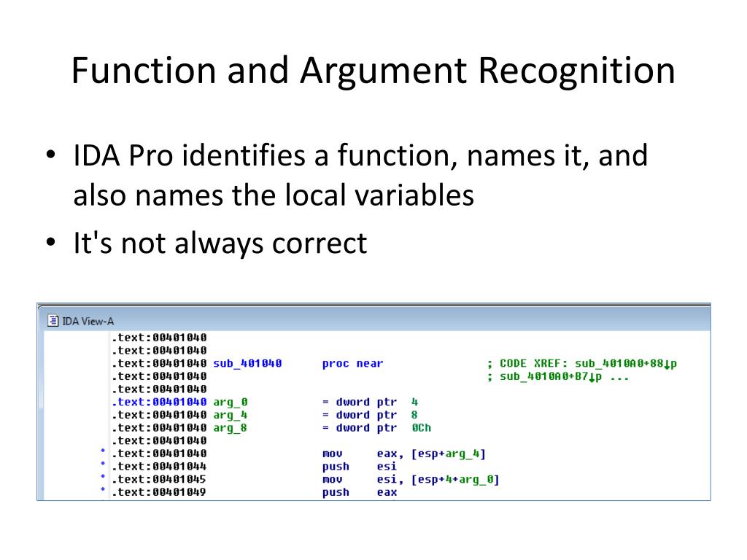Select the IDA View-A tab title

tap(88, 322)
